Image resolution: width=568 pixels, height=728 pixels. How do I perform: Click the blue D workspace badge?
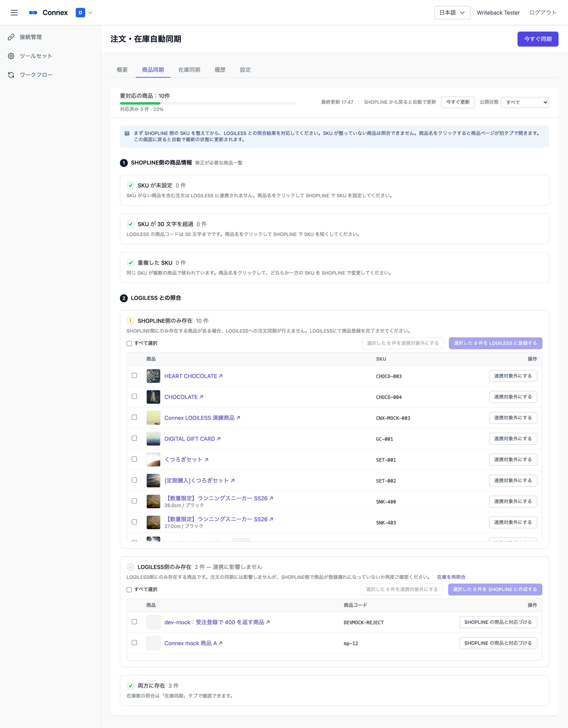[x=80, y=13]
